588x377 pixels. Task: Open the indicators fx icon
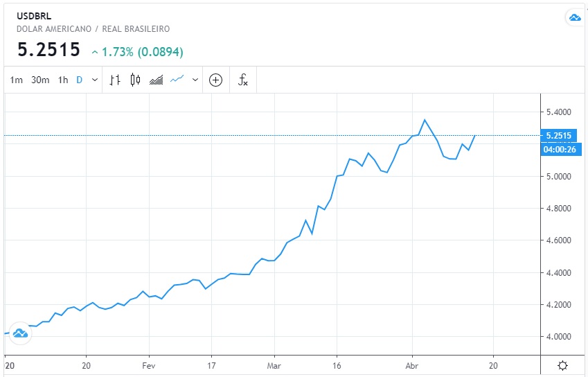click(243, 80)
